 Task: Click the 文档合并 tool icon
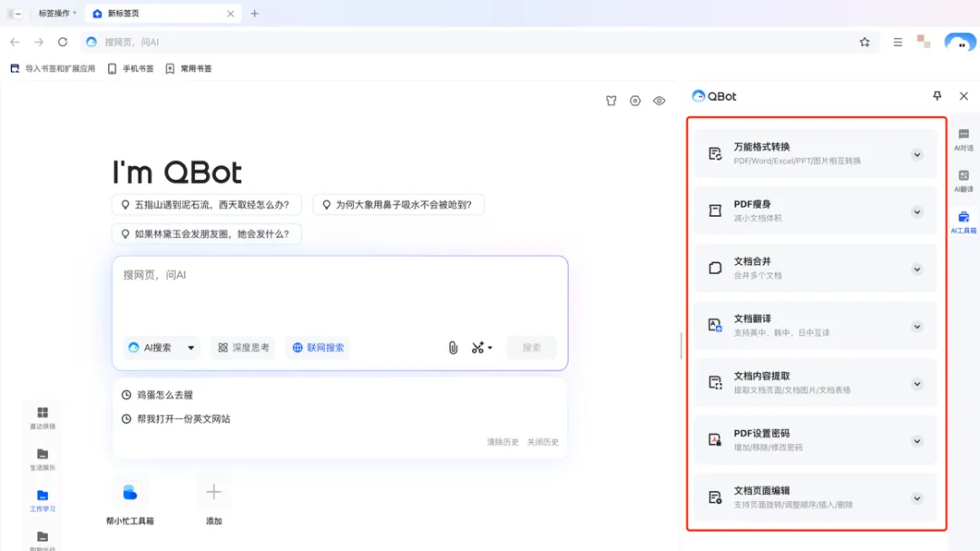715,269
